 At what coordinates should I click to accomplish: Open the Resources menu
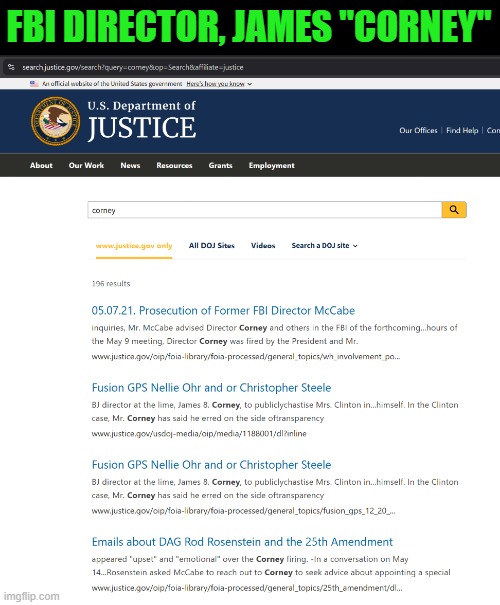coord(174,165)
